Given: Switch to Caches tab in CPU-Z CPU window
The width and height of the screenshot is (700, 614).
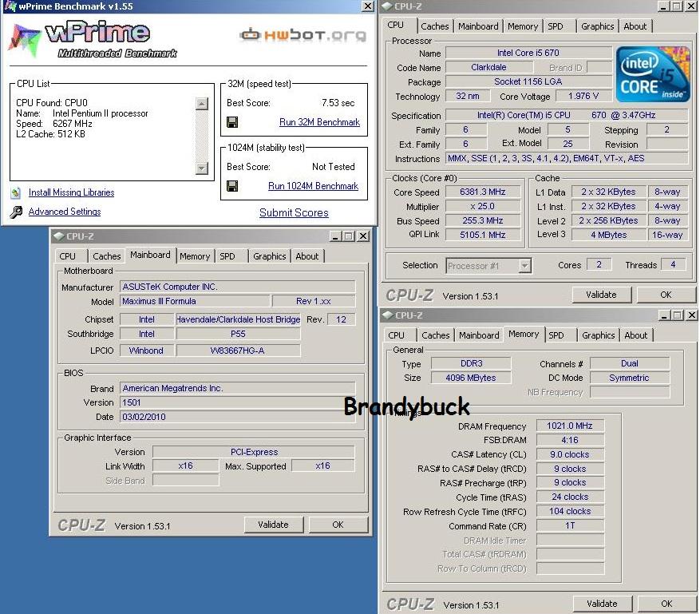Looking at the screenshot, I should coord(435,26).
